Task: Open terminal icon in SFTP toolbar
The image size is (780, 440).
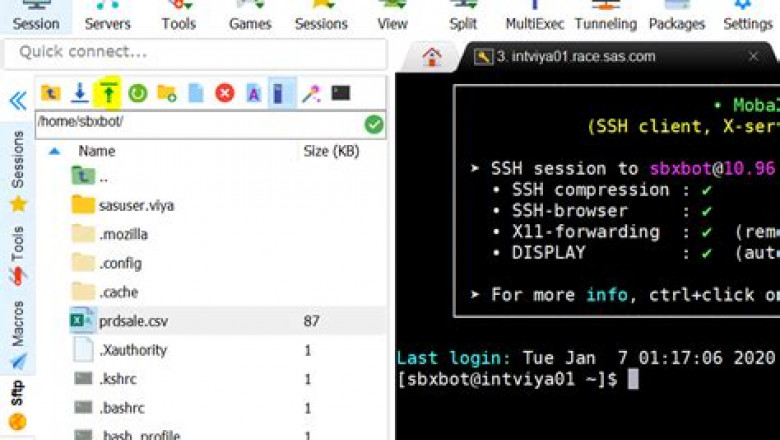Action: 341,93
